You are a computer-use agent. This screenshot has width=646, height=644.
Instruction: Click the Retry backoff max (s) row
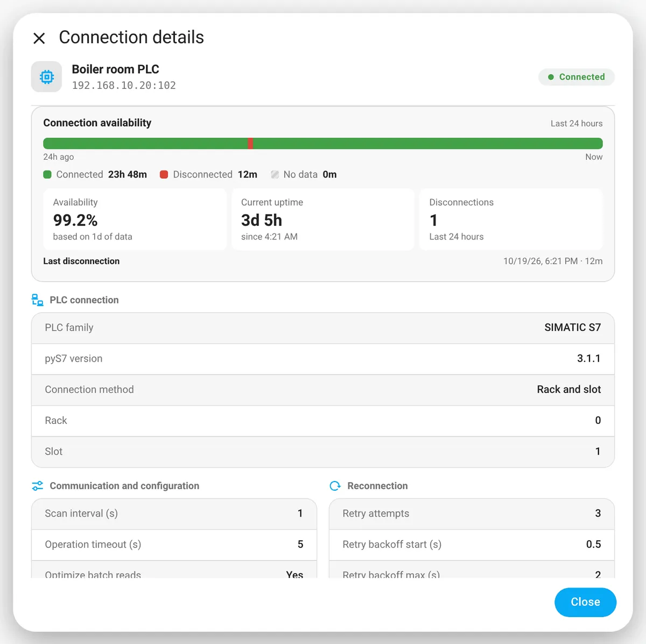472,570
